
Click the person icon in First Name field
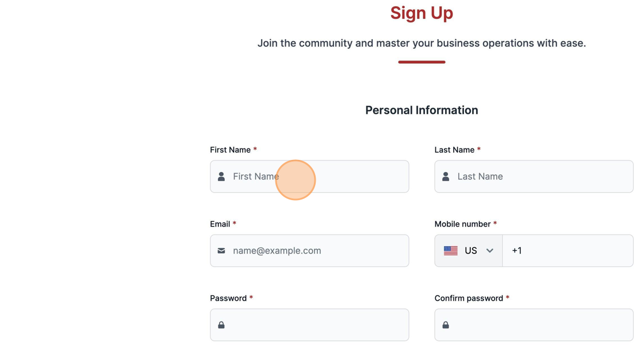click(x=221, y=177)
